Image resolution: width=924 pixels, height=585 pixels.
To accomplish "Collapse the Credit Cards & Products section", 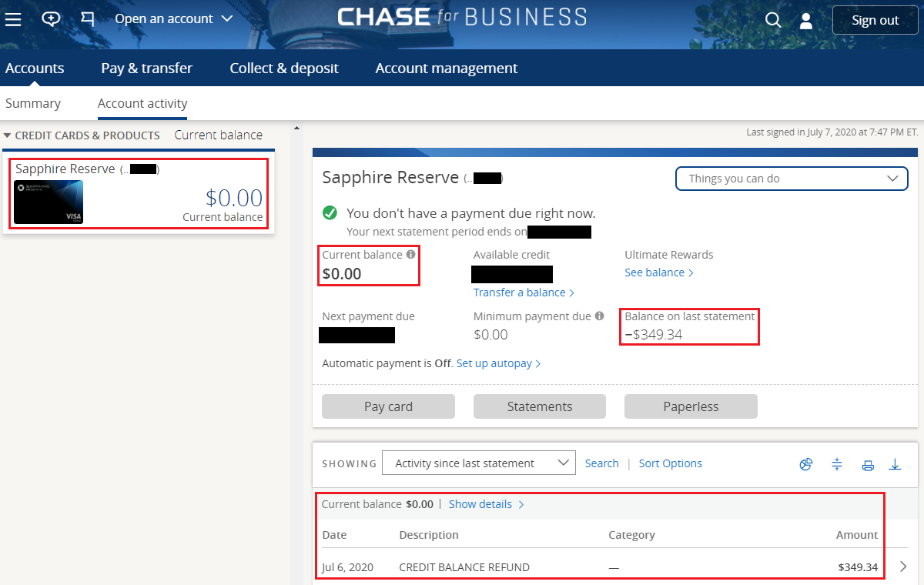I will [8, 135].
